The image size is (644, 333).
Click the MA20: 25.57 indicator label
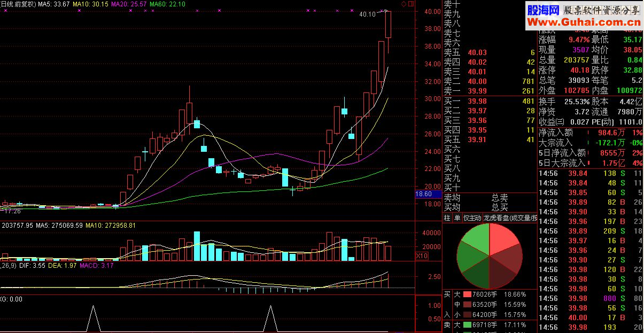pos(129,4)
